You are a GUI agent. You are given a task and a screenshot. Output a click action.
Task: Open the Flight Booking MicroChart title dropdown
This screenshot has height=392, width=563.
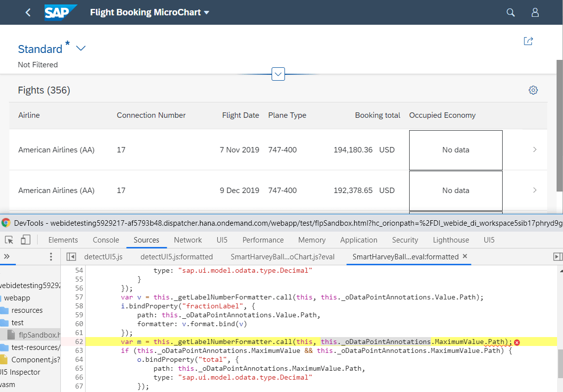[x=206, y=12]
